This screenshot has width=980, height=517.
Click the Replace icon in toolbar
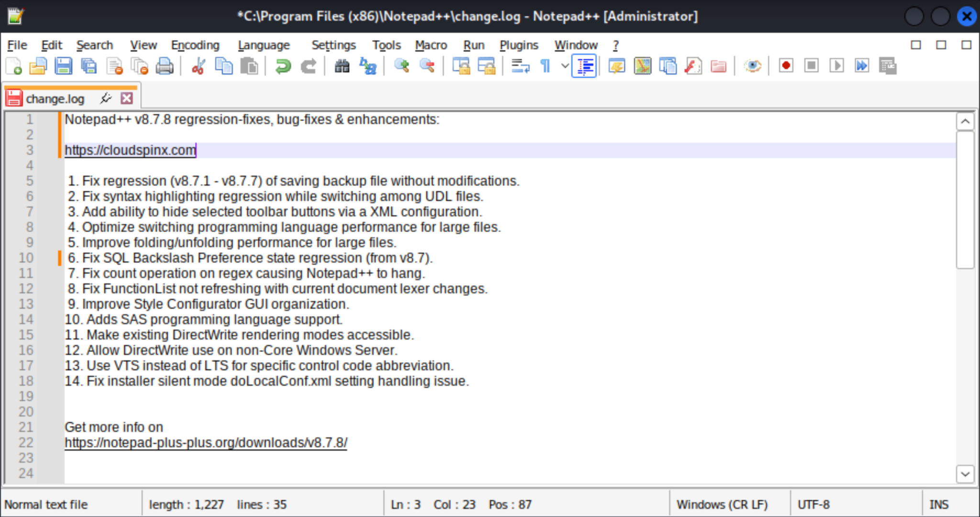[368, 66]
